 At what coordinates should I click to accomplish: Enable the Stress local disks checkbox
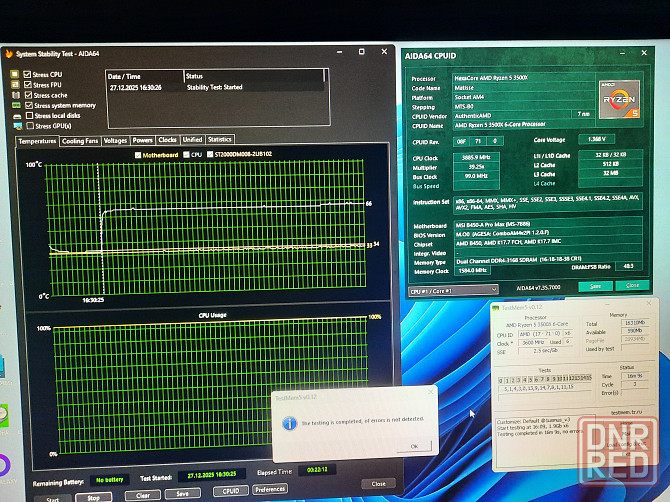[x=29, y=115]
